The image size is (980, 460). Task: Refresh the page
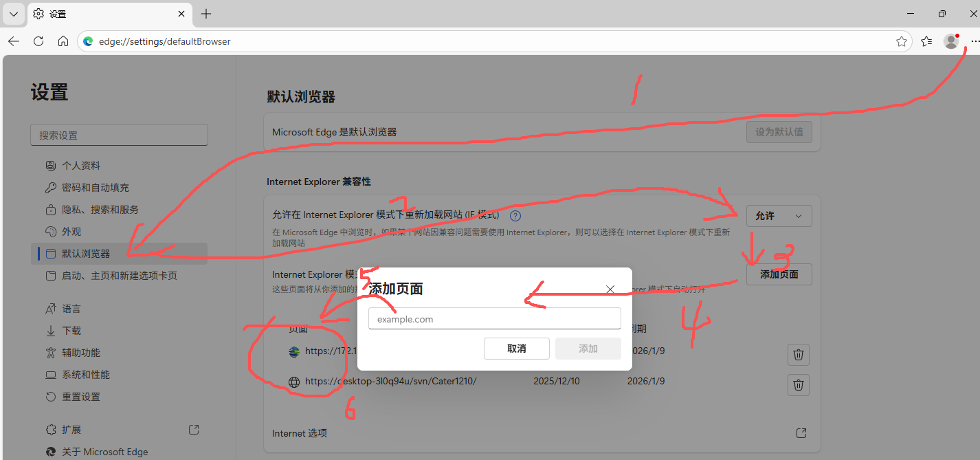click(x=38, y=41)
